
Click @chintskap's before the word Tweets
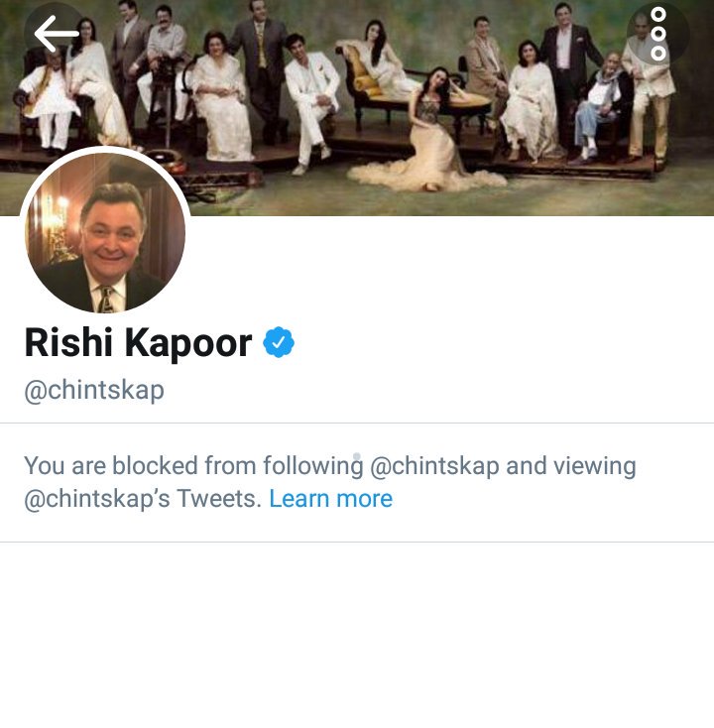(x=97, y=499)
